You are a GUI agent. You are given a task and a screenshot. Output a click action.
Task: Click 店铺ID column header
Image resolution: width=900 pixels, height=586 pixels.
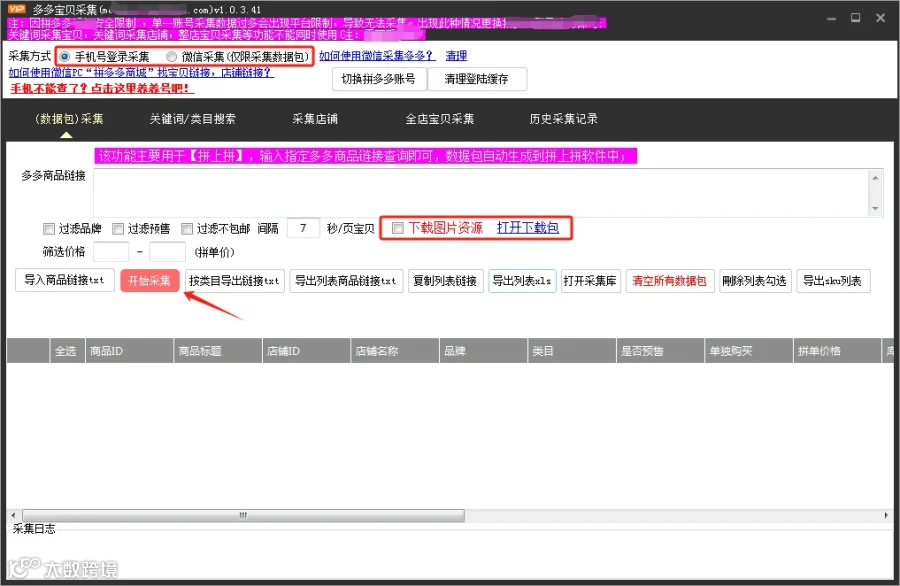pos(306,351)
